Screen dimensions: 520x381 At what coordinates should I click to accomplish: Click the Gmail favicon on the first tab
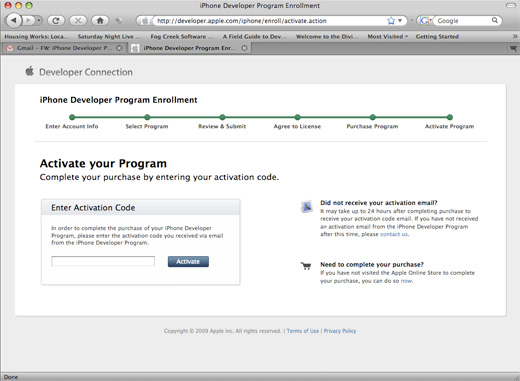click(10, 48)
